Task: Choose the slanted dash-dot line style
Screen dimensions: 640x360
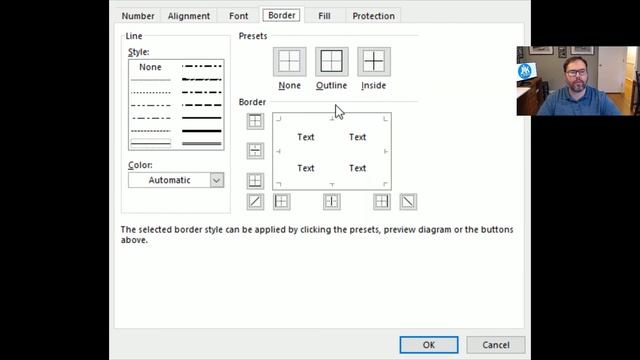Action: [x=202, y=79]
